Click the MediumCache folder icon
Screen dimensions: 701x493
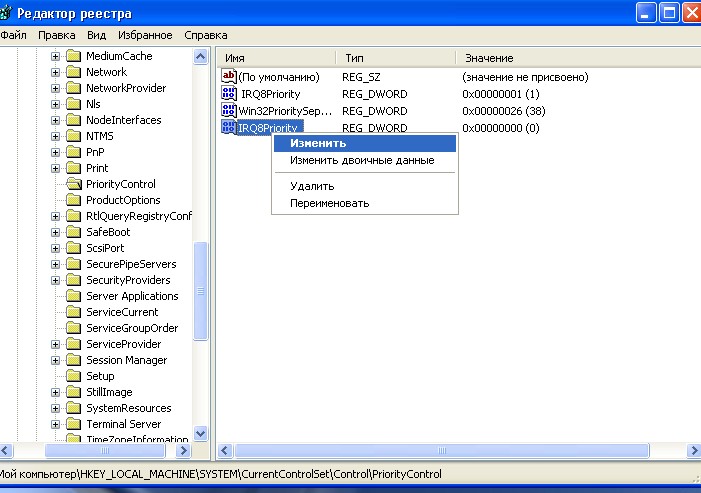pyautogui.click(x=74, y=56)
